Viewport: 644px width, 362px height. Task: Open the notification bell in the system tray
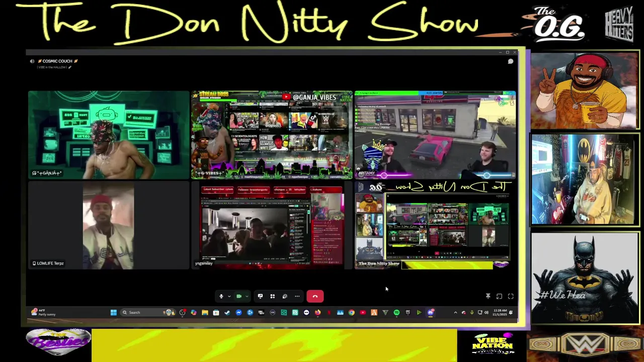point(511,312)
